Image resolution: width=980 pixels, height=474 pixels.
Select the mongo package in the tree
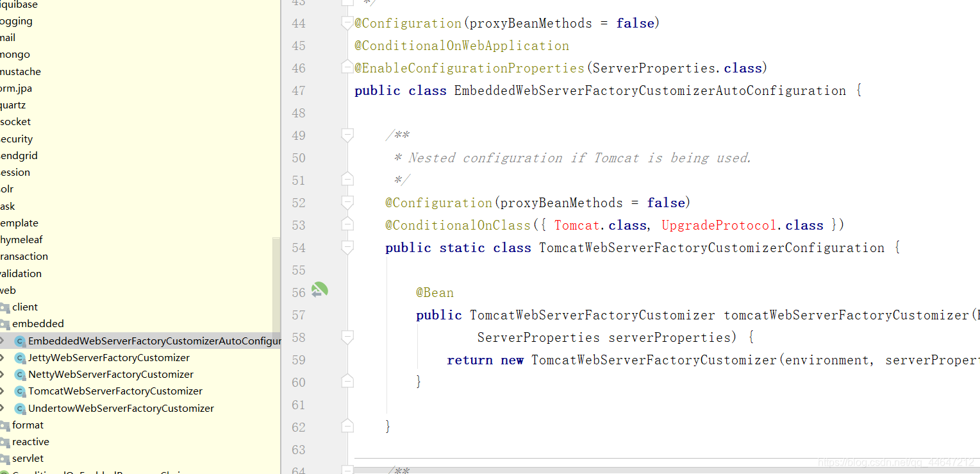coord(15,55)
